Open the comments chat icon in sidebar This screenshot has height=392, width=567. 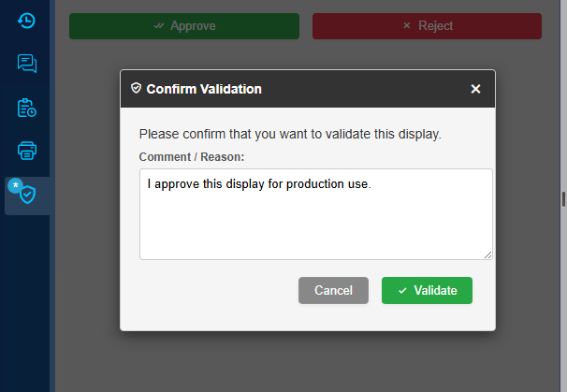[x=27, y=64]
